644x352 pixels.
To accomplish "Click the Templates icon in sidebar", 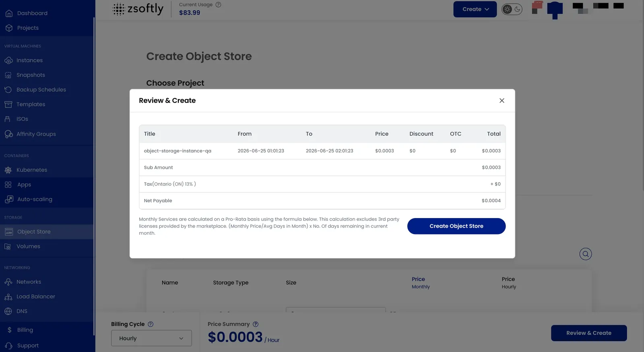I will pyautogui.click(x=8, y=104).
